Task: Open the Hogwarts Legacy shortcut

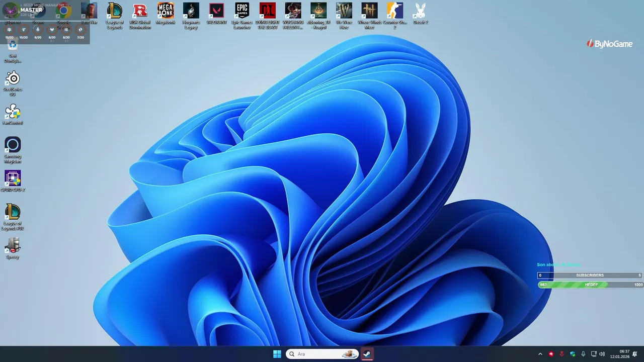Action: [191, 16]
